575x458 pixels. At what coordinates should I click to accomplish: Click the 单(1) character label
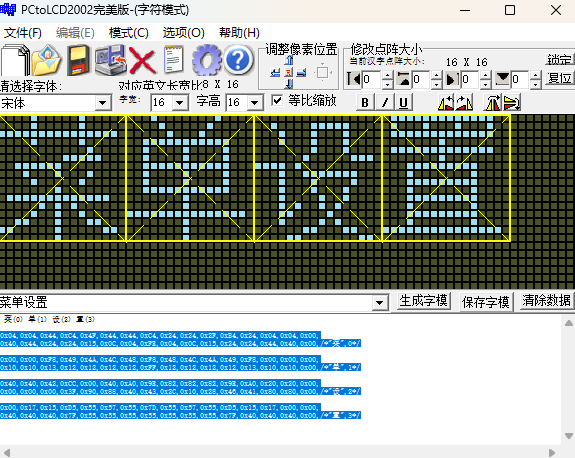coord(37,319)
